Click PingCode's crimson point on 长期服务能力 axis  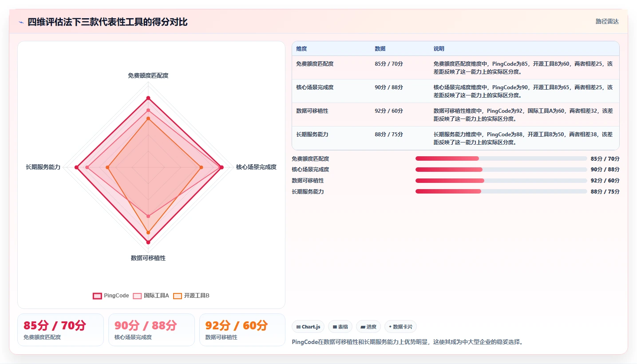pyautogui.click(x=76, y=167)
